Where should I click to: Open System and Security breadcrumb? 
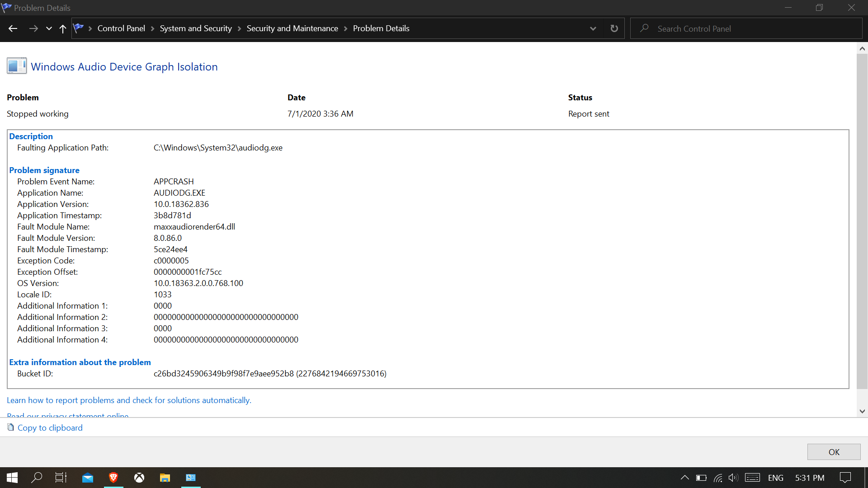coord(196,28)
